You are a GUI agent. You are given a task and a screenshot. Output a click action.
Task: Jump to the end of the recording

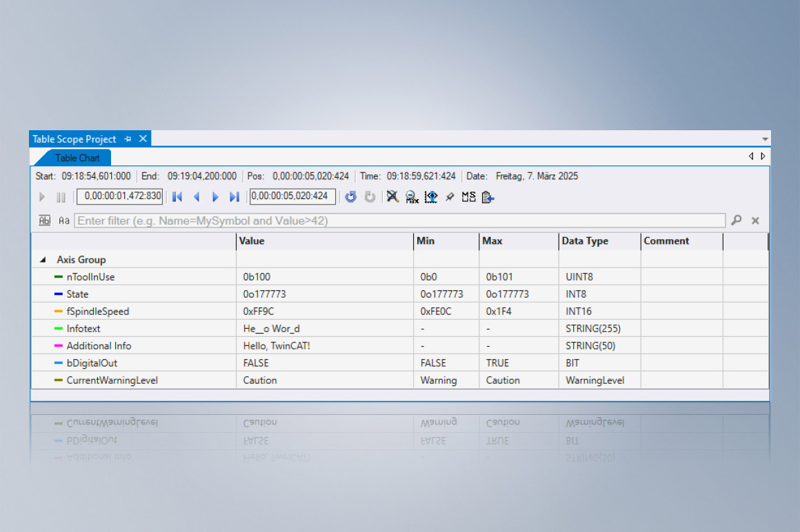coord(234,197)
